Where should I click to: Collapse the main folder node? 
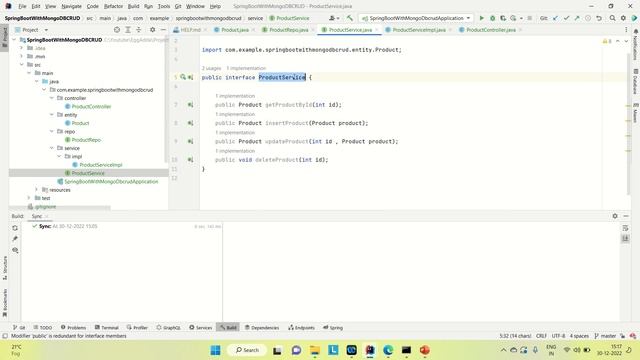point(29,73)
